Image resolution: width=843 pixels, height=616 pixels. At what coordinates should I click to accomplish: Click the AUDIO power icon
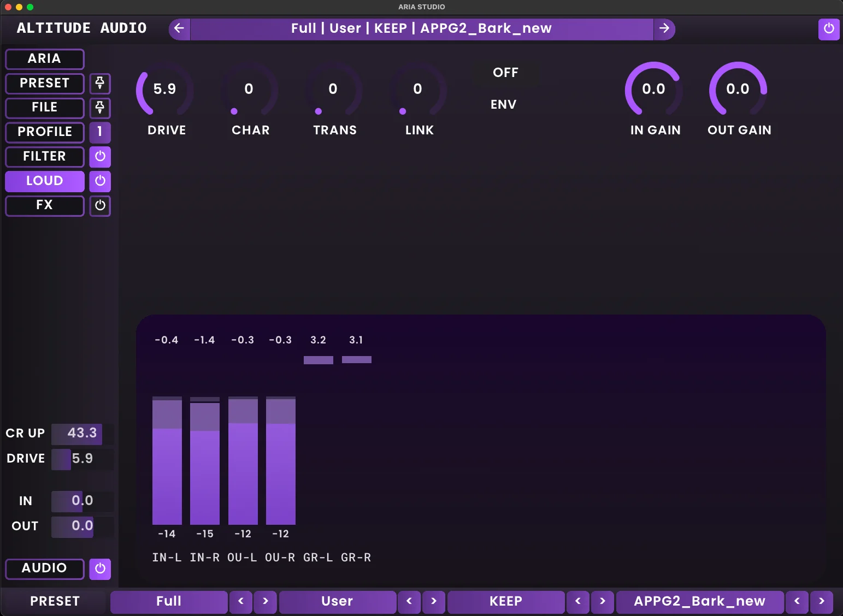click(100, 568)
